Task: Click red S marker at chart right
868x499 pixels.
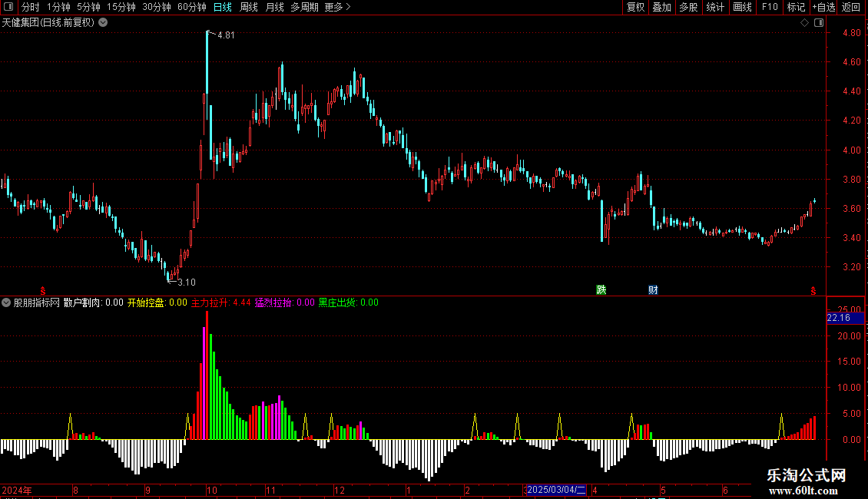Action: click(813, 291)
